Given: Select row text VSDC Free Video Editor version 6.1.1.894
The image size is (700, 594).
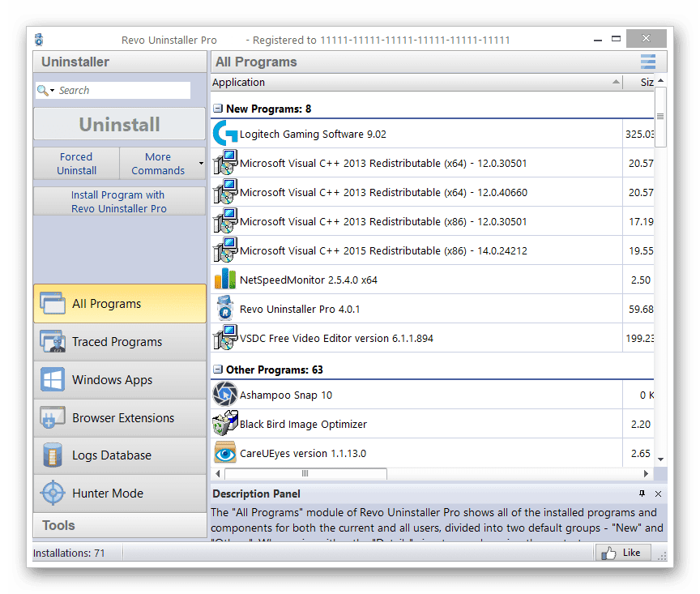Looking at the screenshot, I should click(336, 339).
